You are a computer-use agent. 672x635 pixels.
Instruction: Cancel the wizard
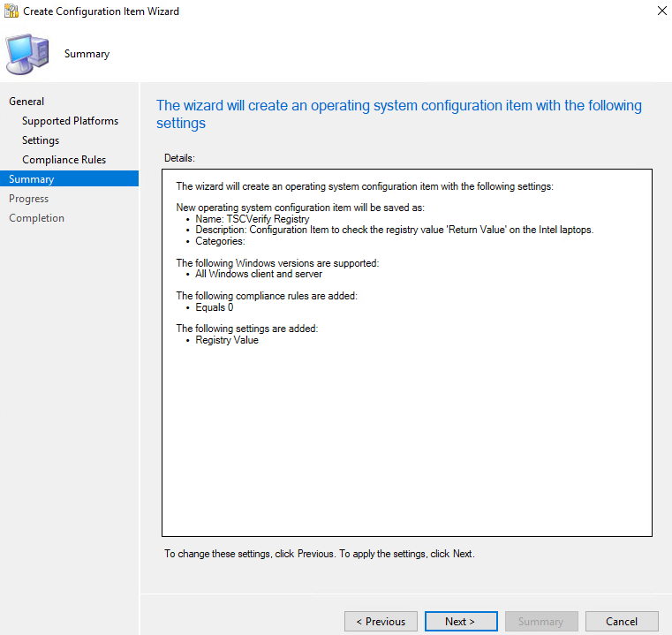(x=622, y=621)
